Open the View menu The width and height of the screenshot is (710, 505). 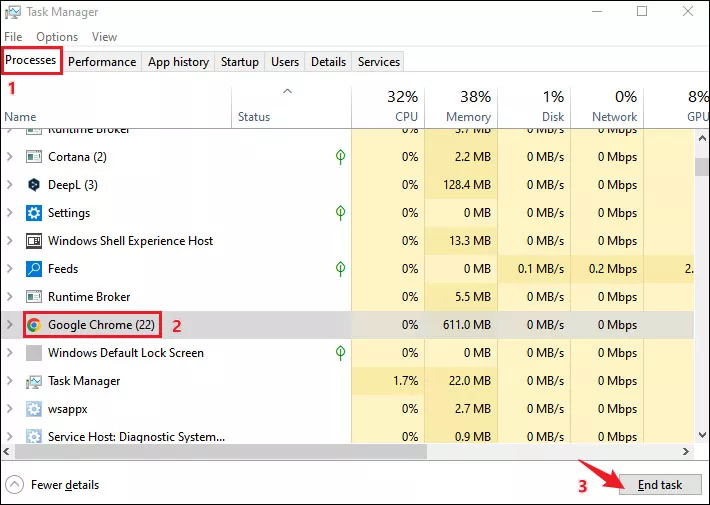(x=104, y=37)
